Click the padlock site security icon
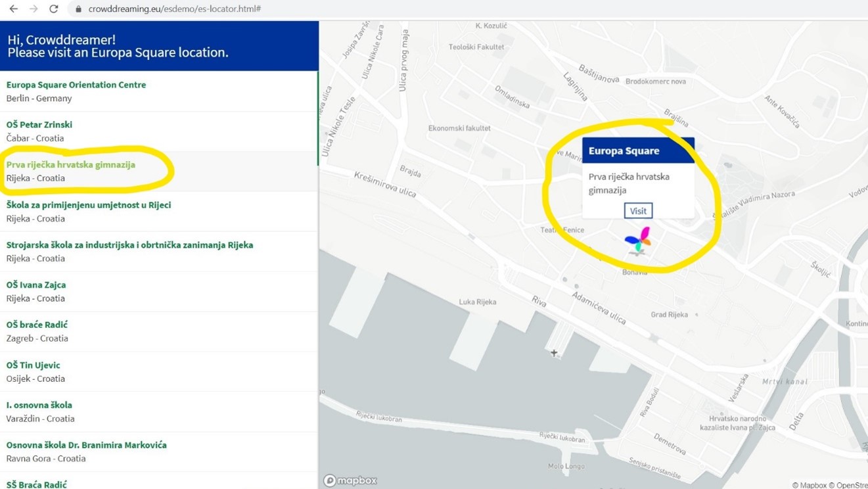Image resolution: width=868 pixels, height=489 pixels. (78, 9)
